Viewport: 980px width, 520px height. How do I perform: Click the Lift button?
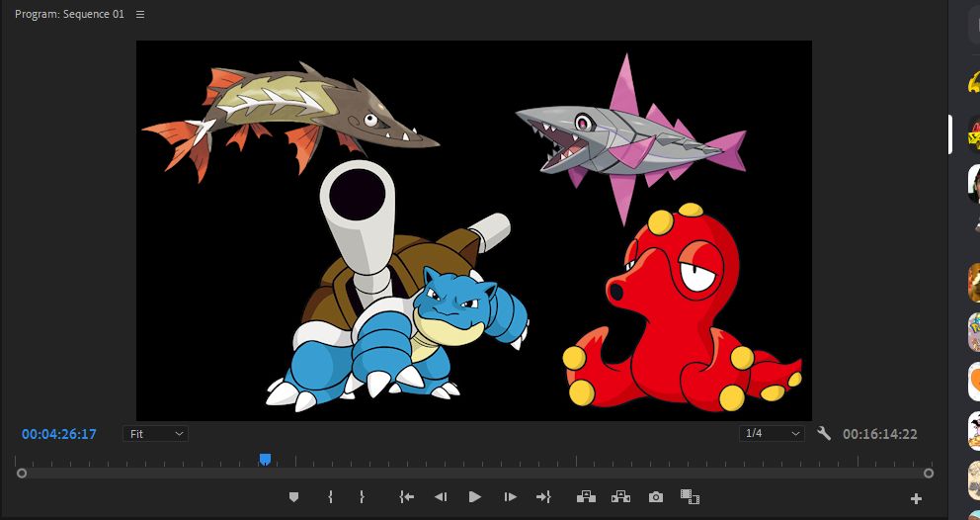click(586, 497)
